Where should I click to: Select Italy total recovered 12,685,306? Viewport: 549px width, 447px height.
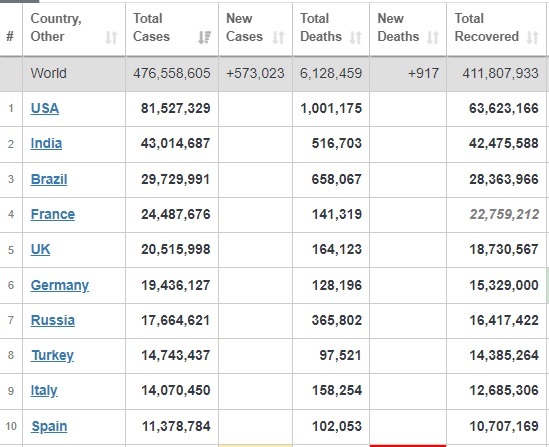504,391
